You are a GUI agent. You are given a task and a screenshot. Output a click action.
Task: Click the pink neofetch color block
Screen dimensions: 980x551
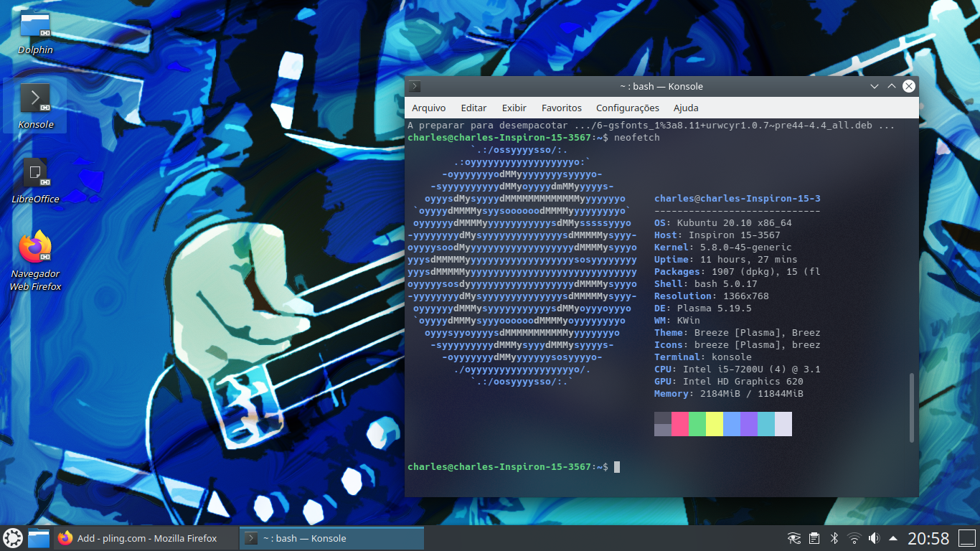point(680,423)
